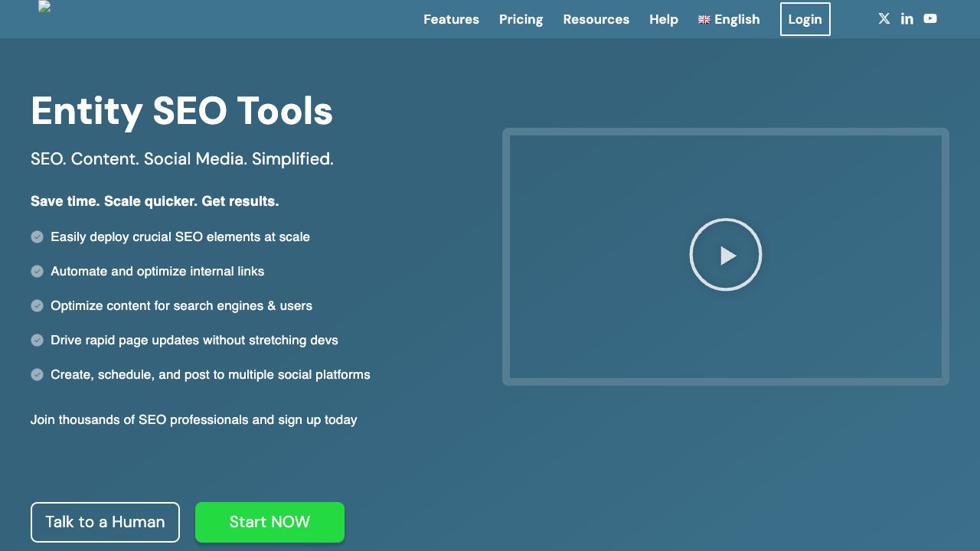Open the LinkedIn social profile
Image resolution: width=980 pixels, height=551 pixels.
906,18
